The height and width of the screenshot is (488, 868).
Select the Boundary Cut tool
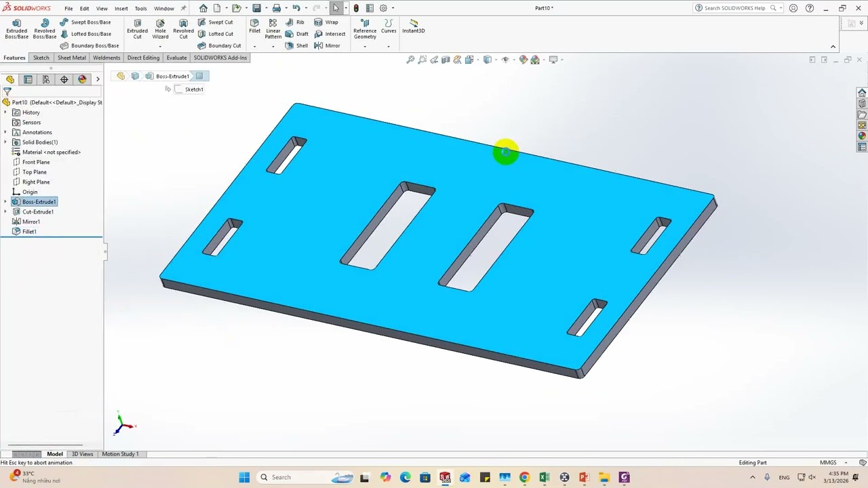[x=219, y=45]
